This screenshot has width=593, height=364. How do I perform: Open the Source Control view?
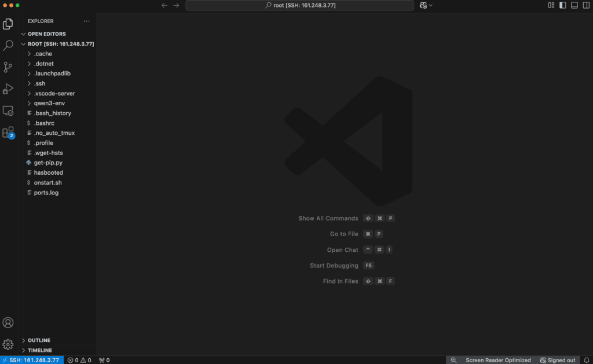pyautogui.click(x=8, y=67)
